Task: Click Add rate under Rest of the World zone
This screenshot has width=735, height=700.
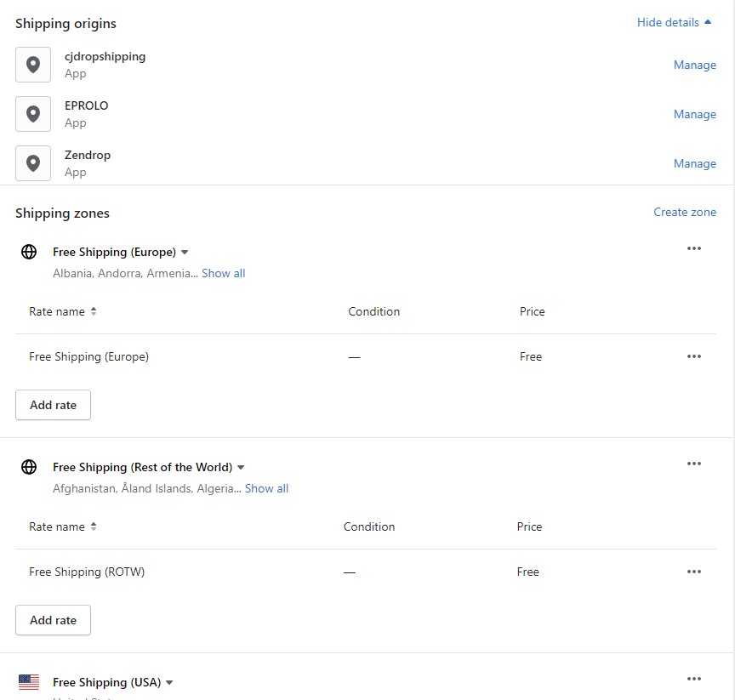Action: pos(53,620)
